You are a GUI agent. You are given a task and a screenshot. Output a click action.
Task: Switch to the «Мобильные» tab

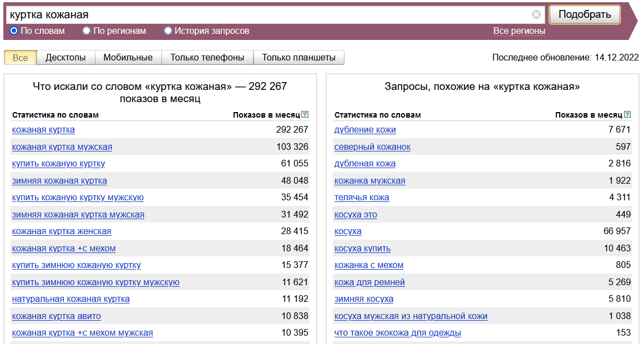pos(129,57)
